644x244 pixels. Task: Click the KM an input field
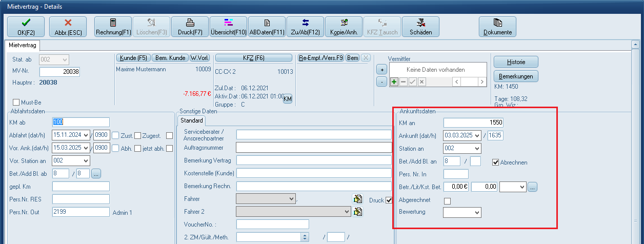tap(473, 123)
